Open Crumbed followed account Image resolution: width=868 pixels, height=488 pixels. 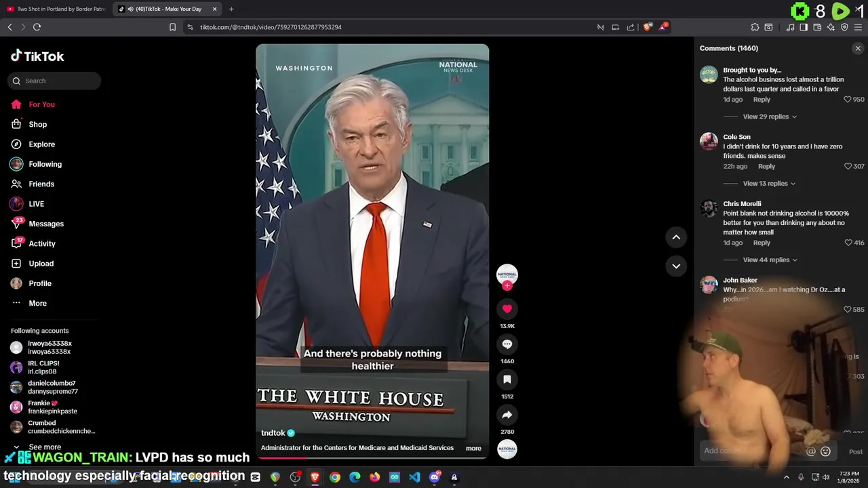[x=53, y=427]
